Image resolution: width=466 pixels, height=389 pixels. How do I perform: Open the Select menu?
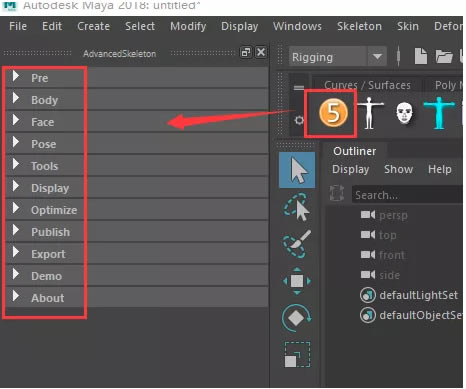[140, 26]
